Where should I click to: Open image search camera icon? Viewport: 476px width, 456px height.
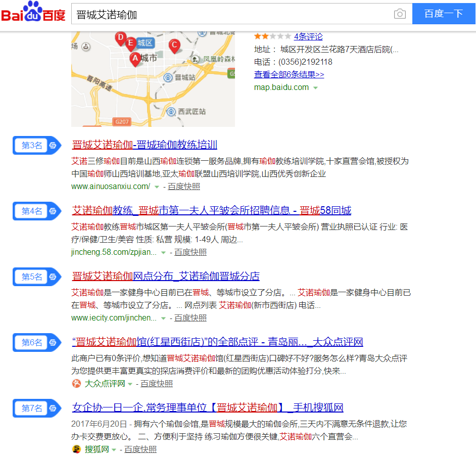tap(400, 14)
